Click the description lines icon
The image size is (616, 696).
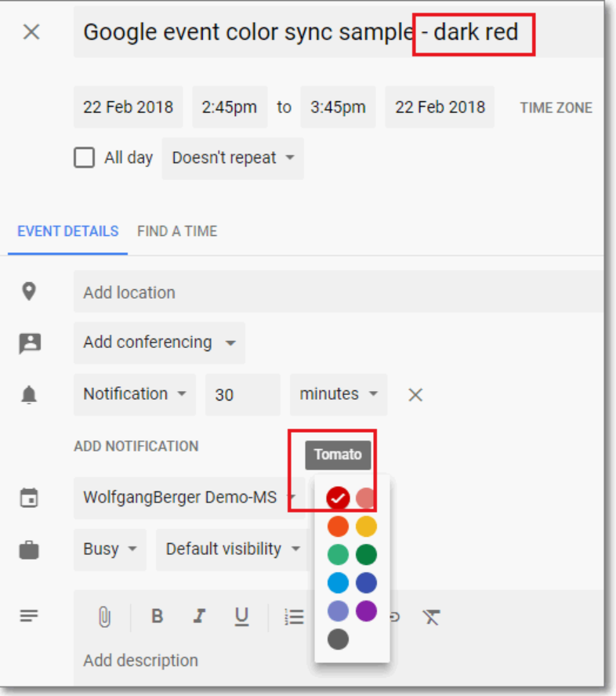click(x=29, y=615)
